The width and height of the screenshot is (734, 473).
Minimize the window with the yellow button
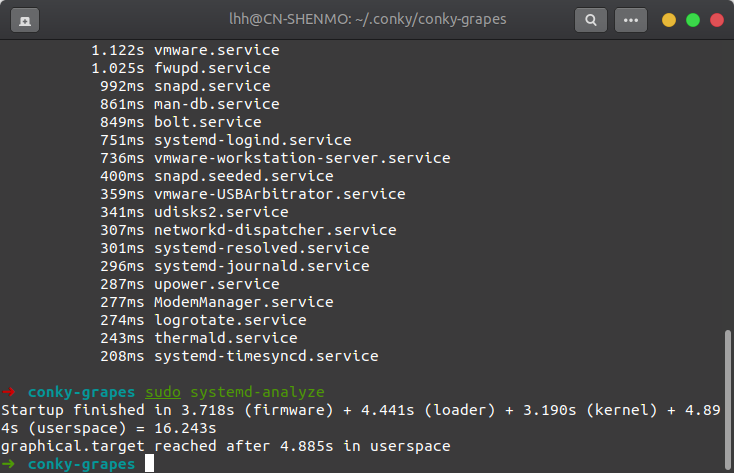668,20
